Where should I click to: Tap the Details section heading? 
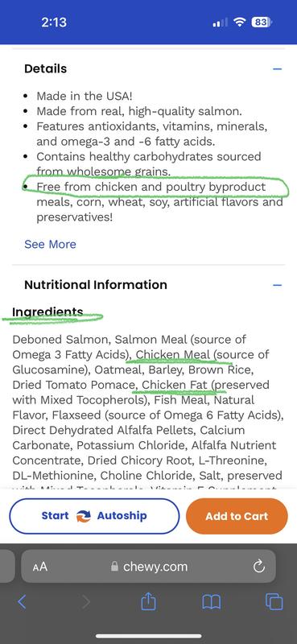tap(45, 68)
